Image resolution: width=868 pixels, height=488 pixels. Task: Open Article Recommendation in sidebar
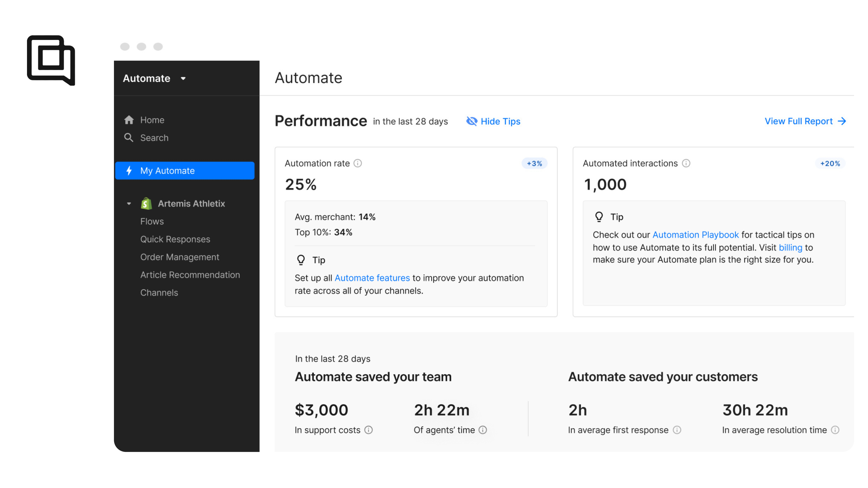click(x=190, y=275)
